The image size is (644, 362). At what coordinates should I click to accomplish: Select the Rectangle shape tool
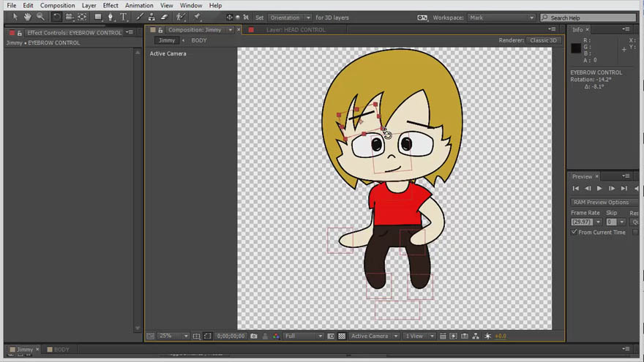point(98,18)
